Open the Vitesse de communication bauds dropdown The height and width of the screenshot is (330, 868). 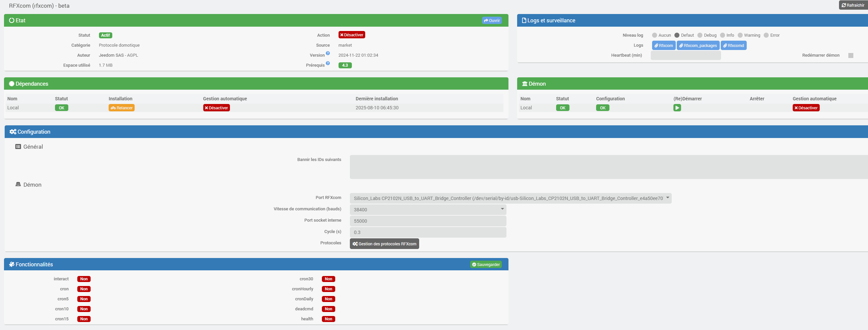[x=428, y=210]
